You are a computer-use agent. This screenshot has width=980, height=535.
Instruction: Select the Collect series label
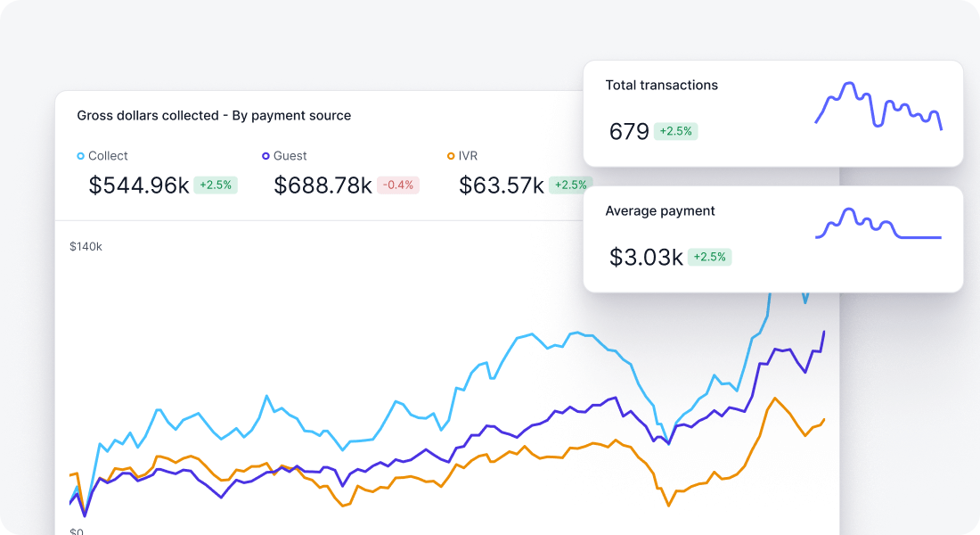[x=108, y=156]
